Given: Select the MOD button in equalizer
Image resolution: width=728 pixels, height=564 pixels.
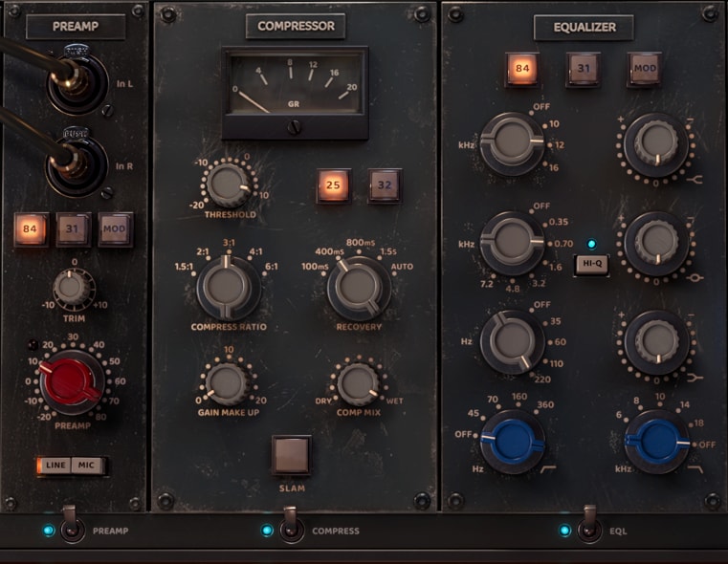Looking at the screenshot, I should click(x=645, y=69).
